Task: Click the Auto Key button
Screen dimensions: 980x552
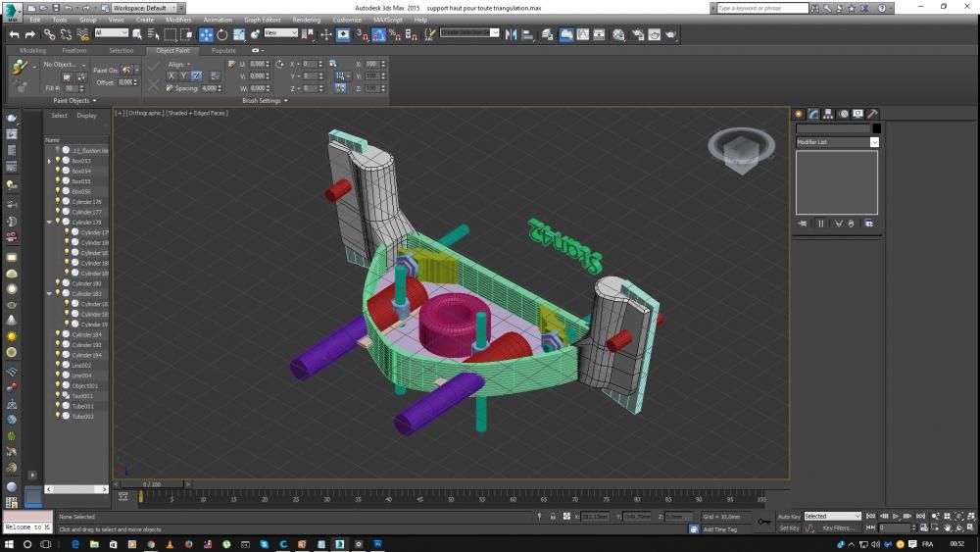Action: 789,516
